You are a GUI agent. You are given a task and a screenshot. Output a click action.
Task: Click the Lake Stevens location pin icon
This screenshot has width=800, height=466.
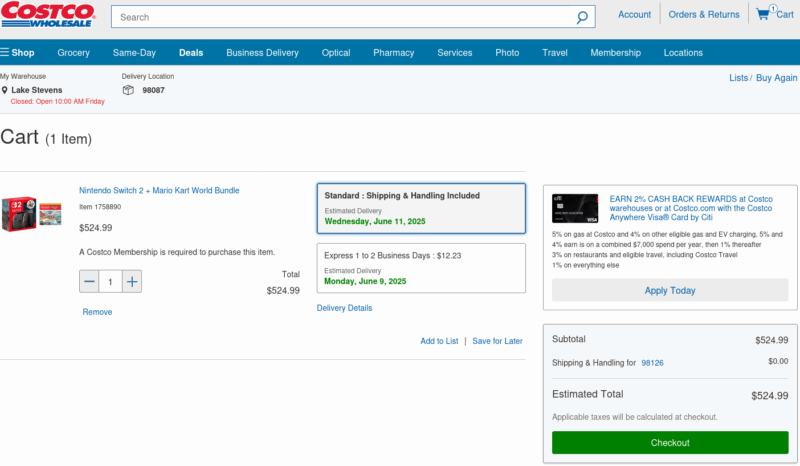(5, 90)
